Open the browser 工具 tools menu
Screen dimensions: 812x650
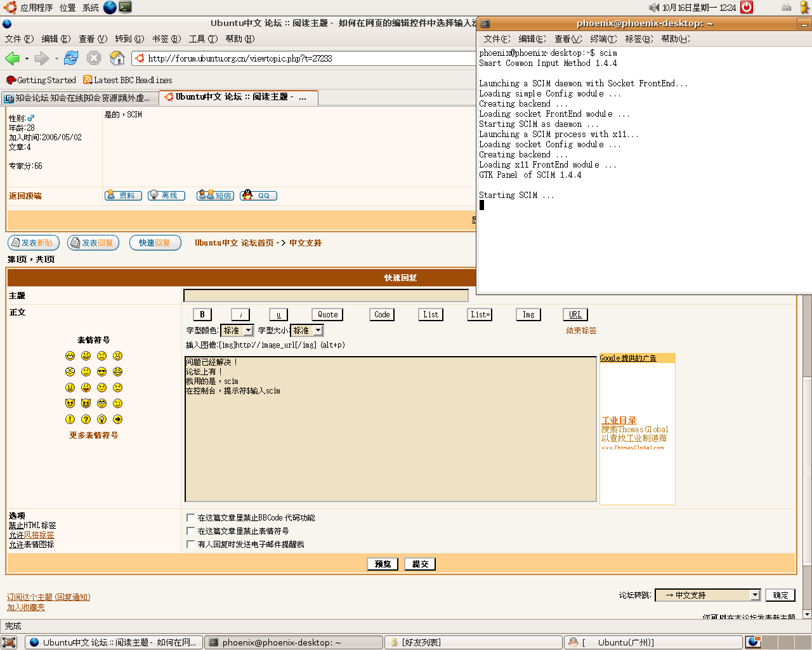point(203,39)
